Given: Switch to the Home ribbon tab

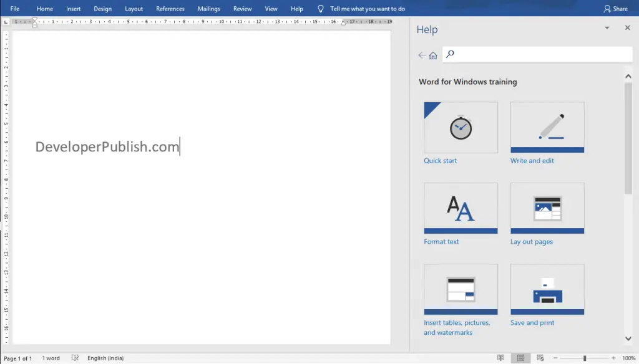Looking at the screenshot, I should [x=44, y=9].
